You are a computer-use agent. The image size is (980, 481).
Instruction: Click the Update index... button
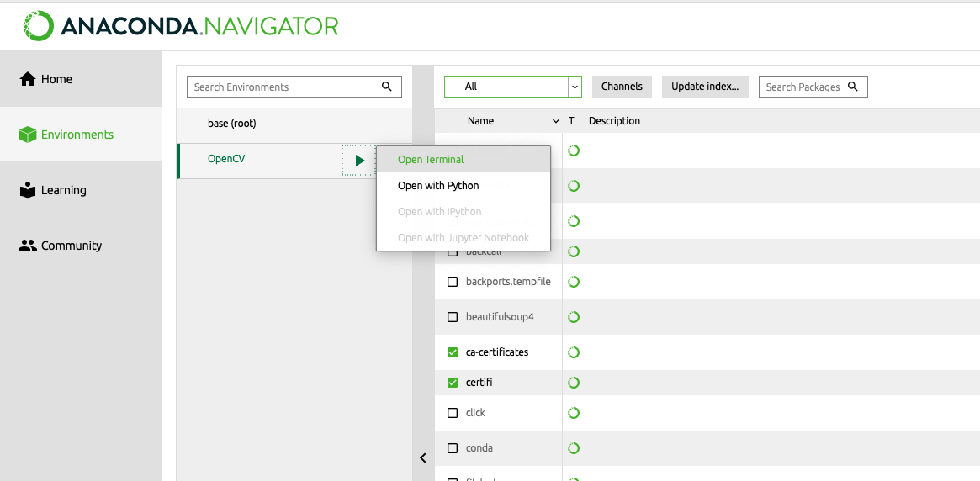[705, 87]
